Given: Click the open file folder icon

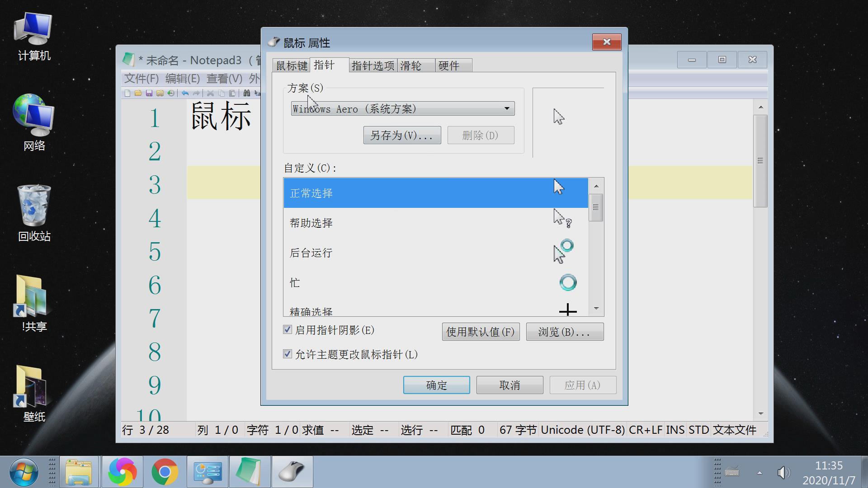Looking at the screenshot, I should [x=138, y=93].
